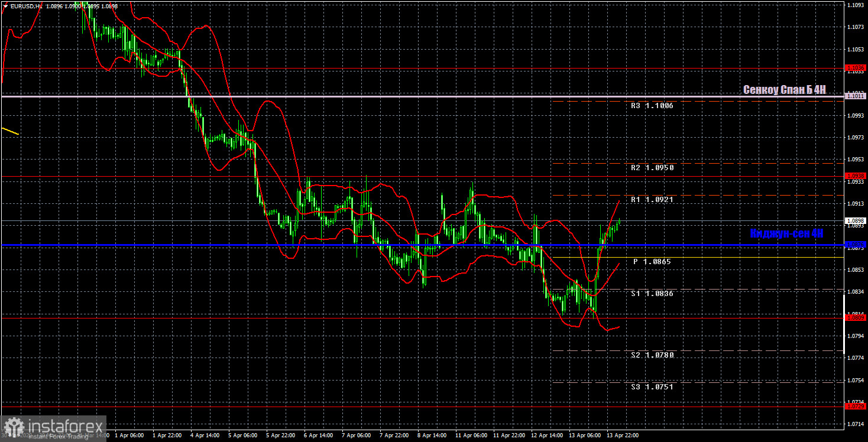Click the 8 Apr 14:00 time label

tap(432, 435)
